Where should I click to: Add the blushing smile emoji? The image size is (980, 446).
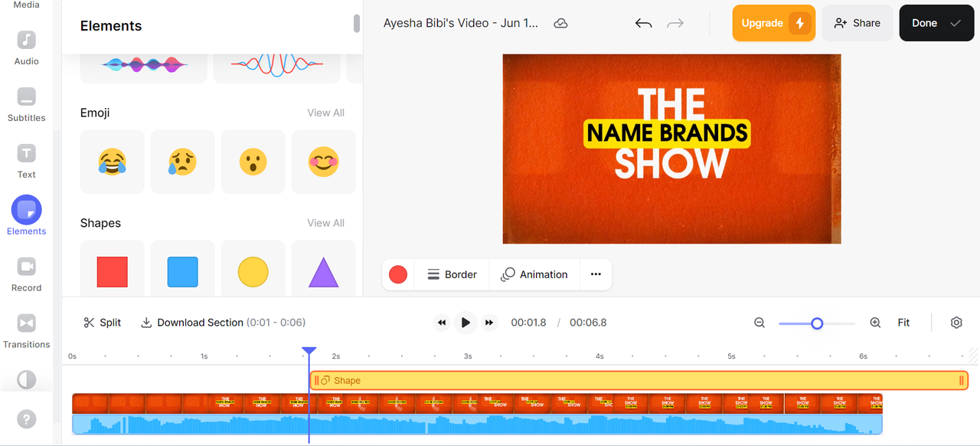(323, 162)
